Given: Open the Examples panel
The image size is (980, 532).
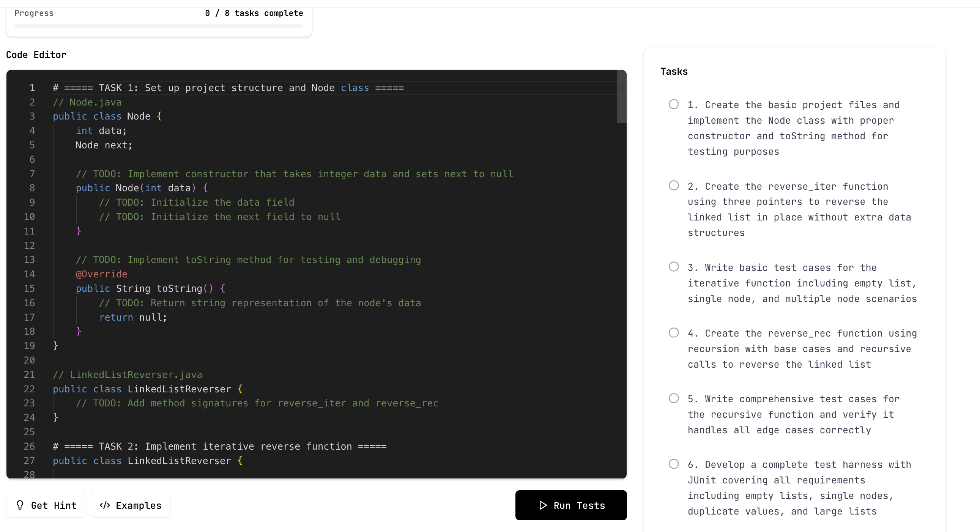Looking at the screenshot, I should click(131, 505).
